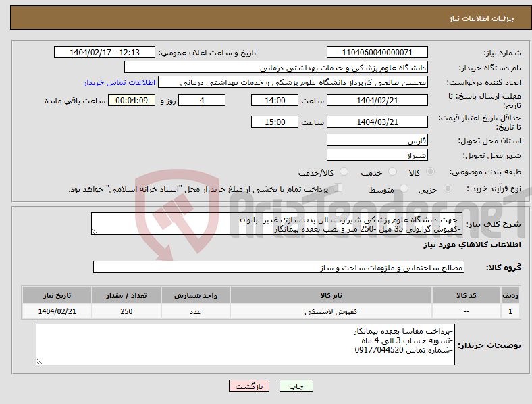Screen dimensions: 532x404
Task: Click the تاریخ نیاز column header
Action: 57,295
